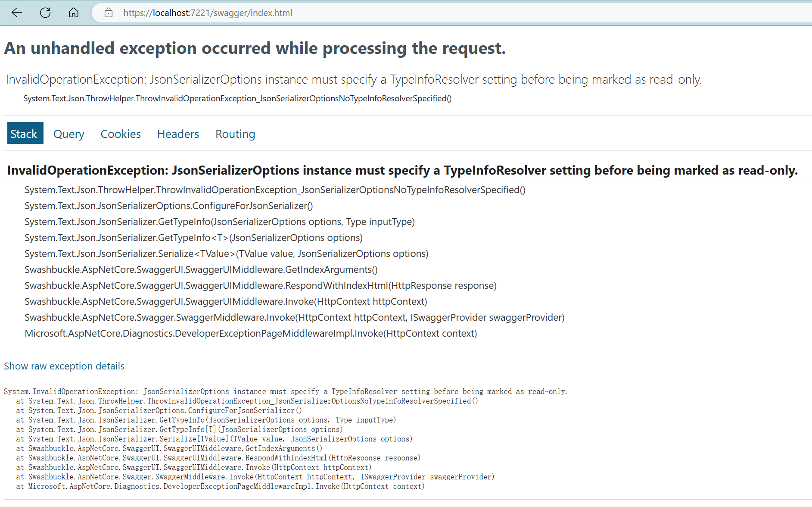View the Headers tab
This screenshot has width=812, height=507.
(178, 134)
